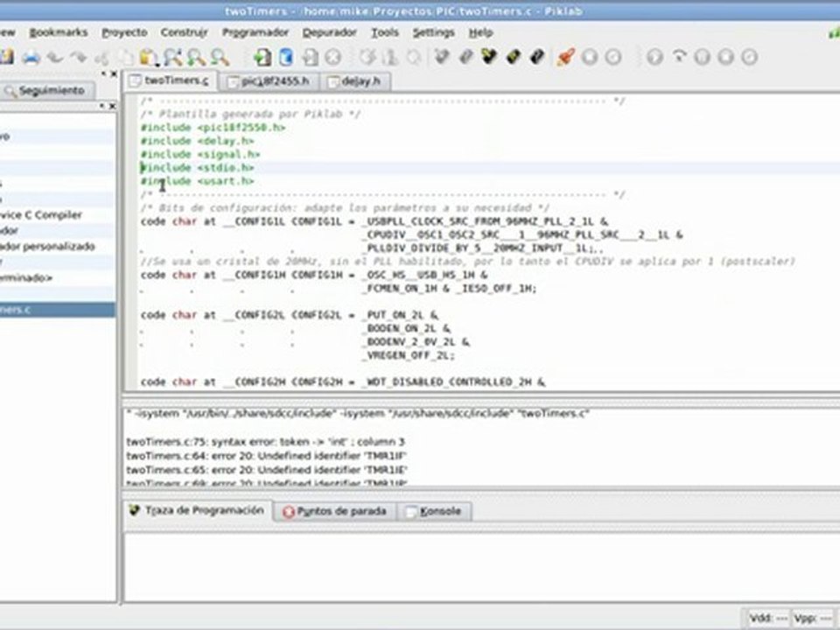The height and width of the screenshot is (630, 840).
Task: Switch to the pic18f2455.h editor tab
Action: point(269,81)
